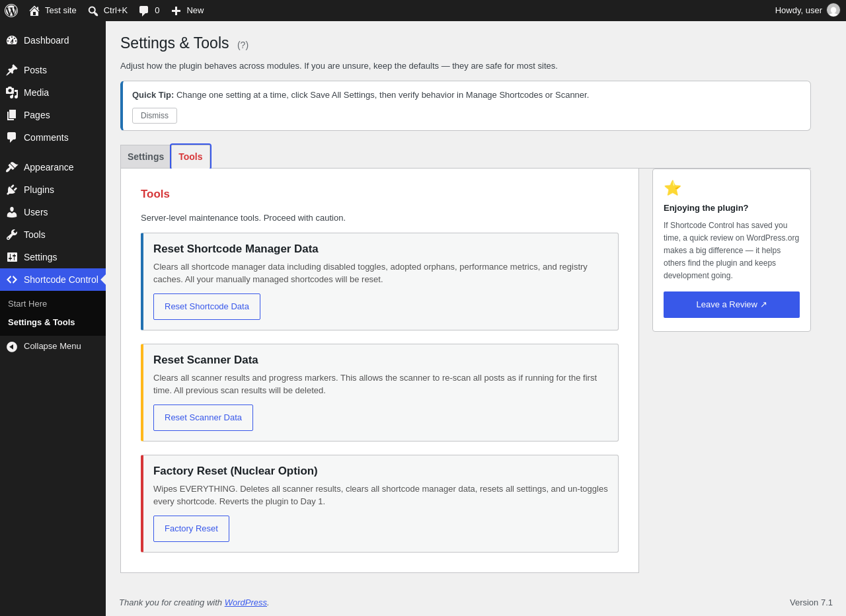846x616 pixels.
Task: Click the Reset Shortcode Data button
Action: 207,307
